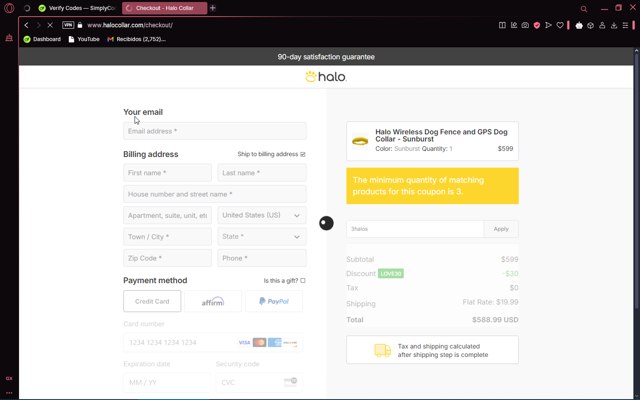Open a new tab with plus button
640x400 pixels.
pyautogui.click(x=213, y=8)
